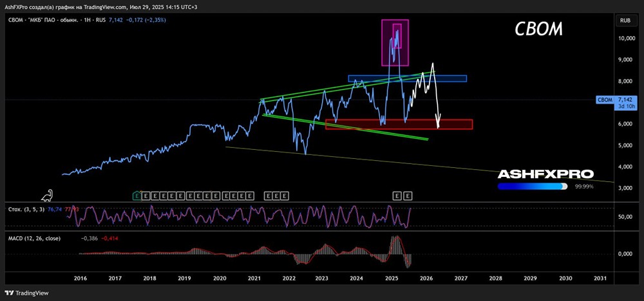644x301 pixels.
Task: Select the MACD (12, 26, close) legend
Action: tap(35, 238)
